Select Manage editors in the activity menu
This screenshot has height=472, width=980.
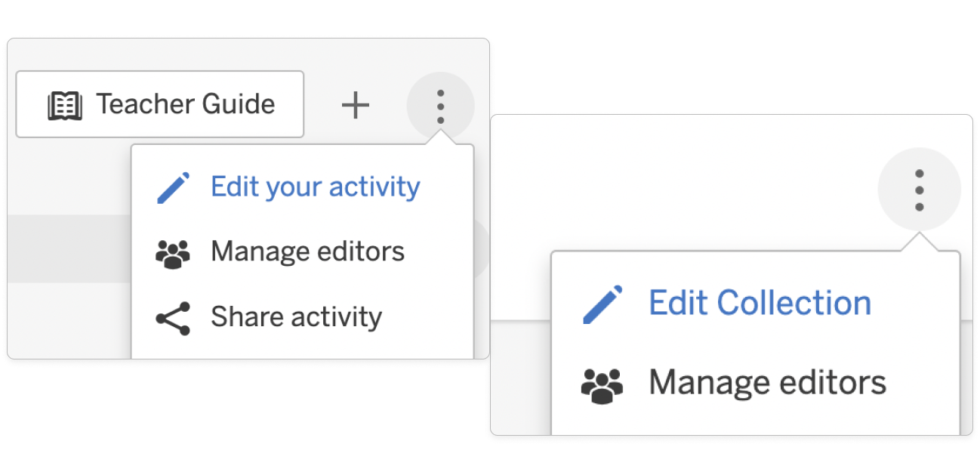[307, 251]
